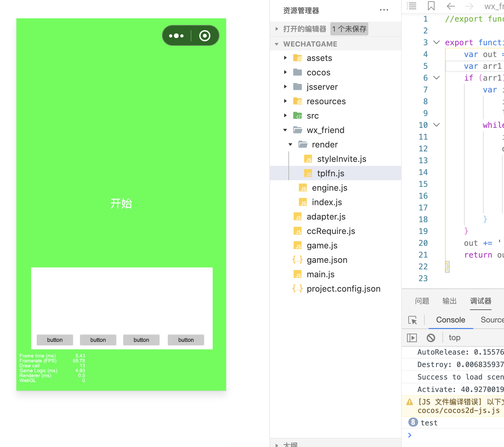This screenshot has width=504, height=447.
Task: Open game.js in the file tree
Action: 322,245
